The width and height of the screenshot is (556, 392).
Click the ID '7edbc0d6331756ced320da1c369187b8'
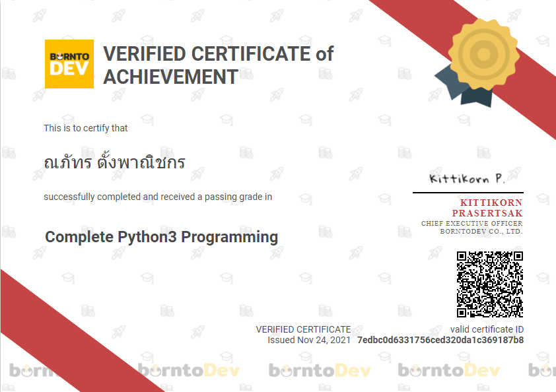(x=440, y=340)
